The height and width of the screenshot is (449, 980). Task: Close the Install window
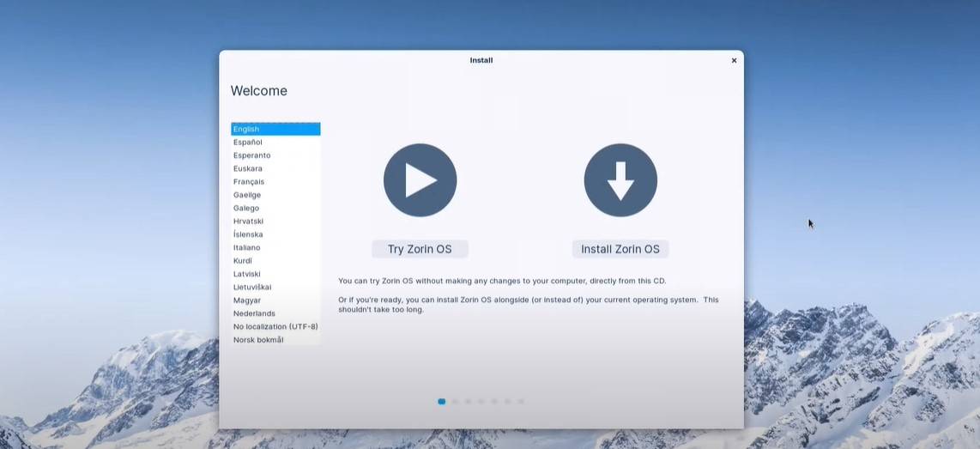(734, 61)
